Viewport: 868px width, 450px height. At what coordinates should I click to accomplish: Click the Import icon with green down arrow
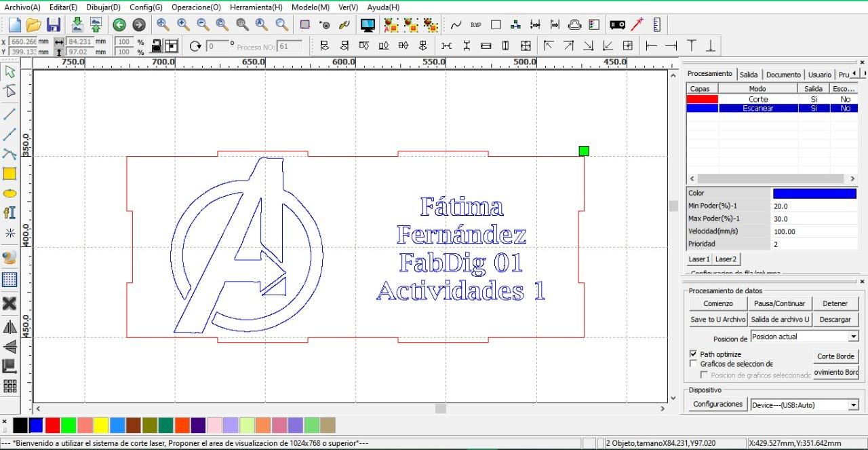click(77, 25)
